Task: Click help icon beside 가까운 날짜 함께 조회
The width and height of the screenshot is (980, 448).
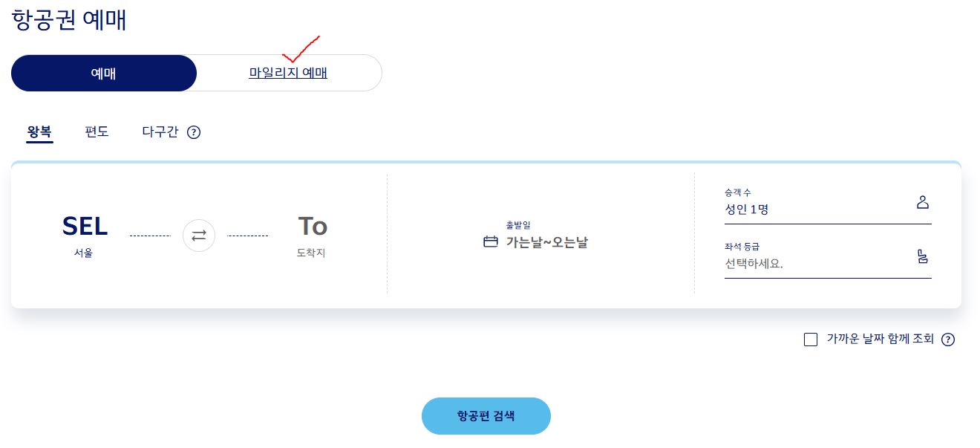Action: point(948,340)
